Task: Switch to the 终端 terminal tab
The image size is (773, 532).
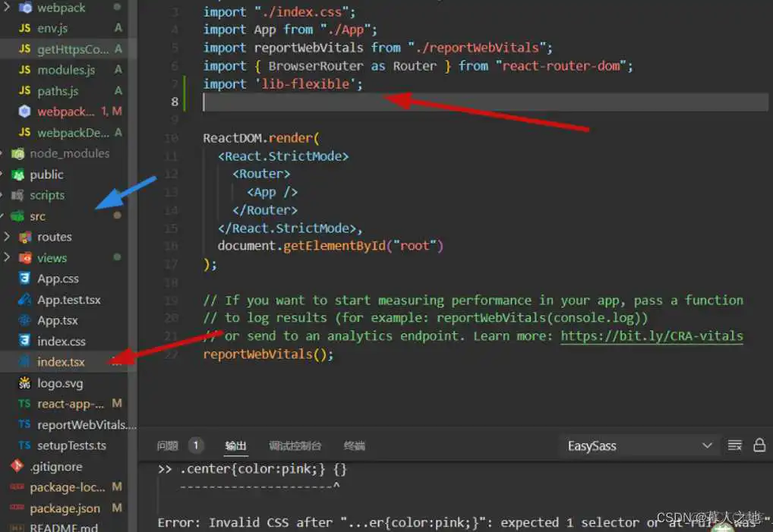Action: (354, 445)
